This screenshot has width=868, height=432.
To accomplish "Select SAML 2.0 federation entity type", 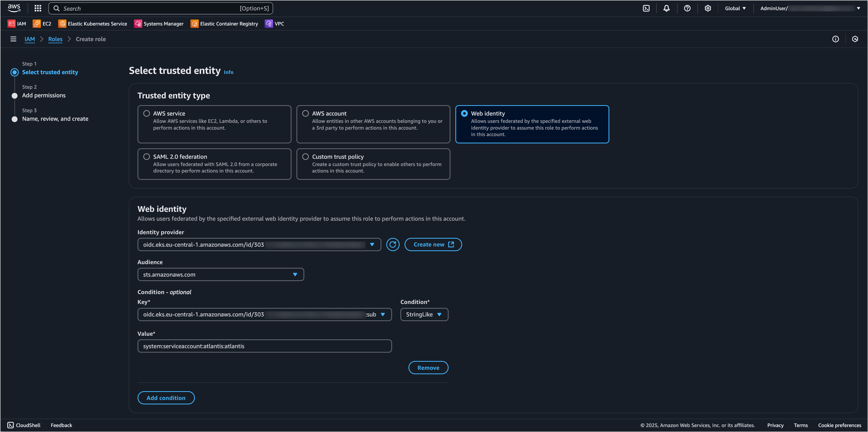I will pyautogui.click(x=147, y=157).
